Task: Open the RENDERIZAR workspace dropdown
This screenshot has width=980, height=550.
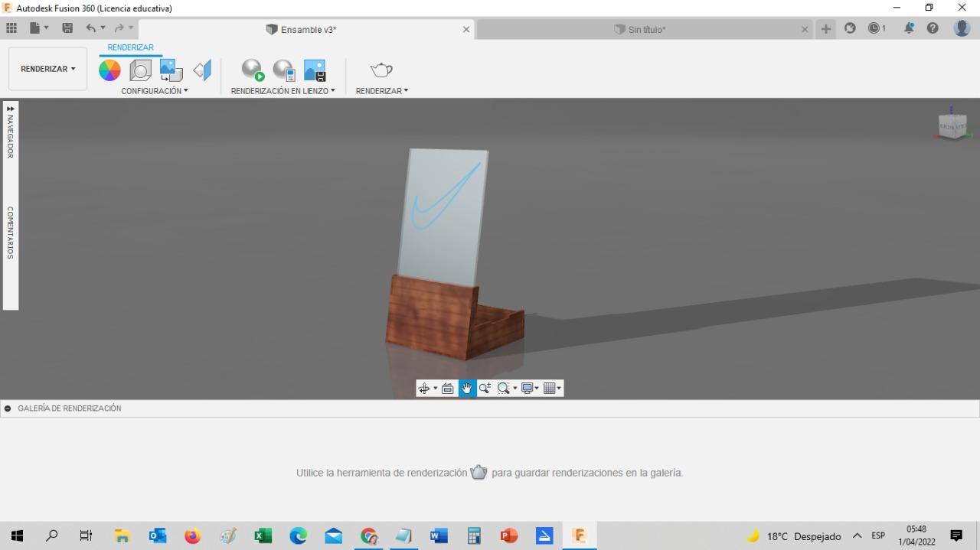Action: [x=47, y=69]
